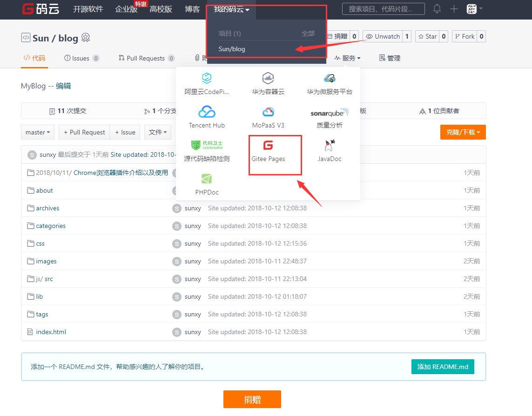
Task: Click the 添加 README.md button
Action: pyautogui.click(x=443, y=367)
